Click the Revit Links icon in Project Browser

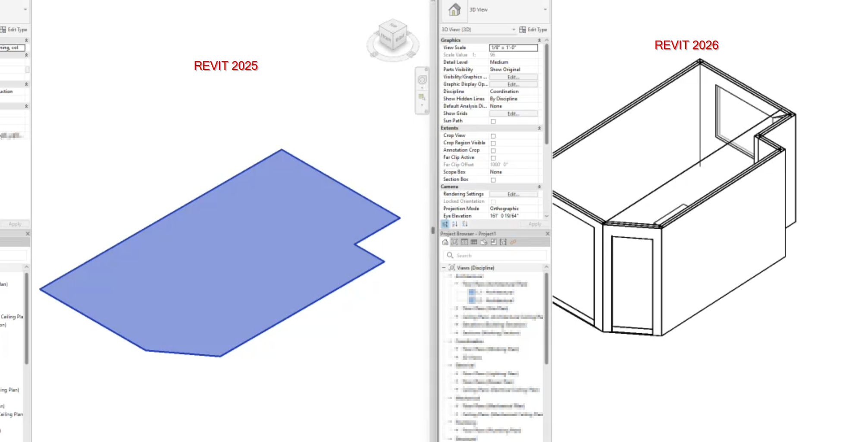(x=513, y=242)
